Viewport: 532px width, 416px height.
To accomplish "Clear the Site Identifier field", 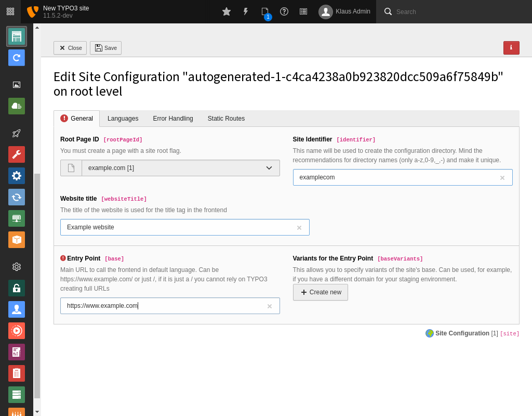I will [x=502, y=178].
